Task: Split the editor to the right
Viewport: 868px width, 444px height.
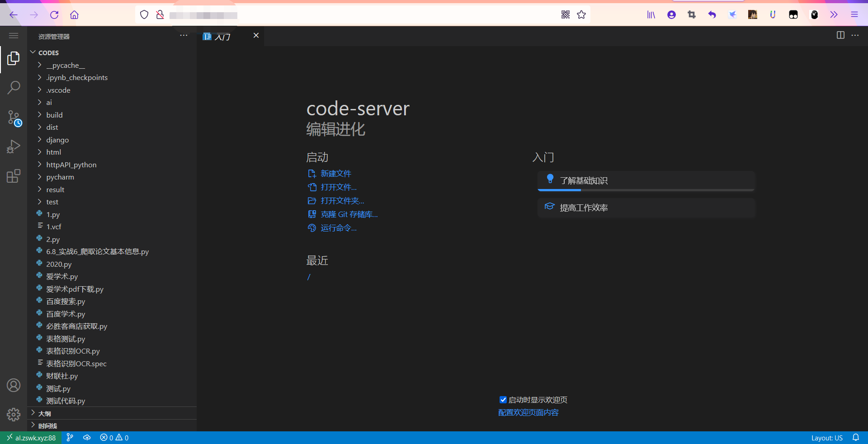Action: tap(840, 35)
